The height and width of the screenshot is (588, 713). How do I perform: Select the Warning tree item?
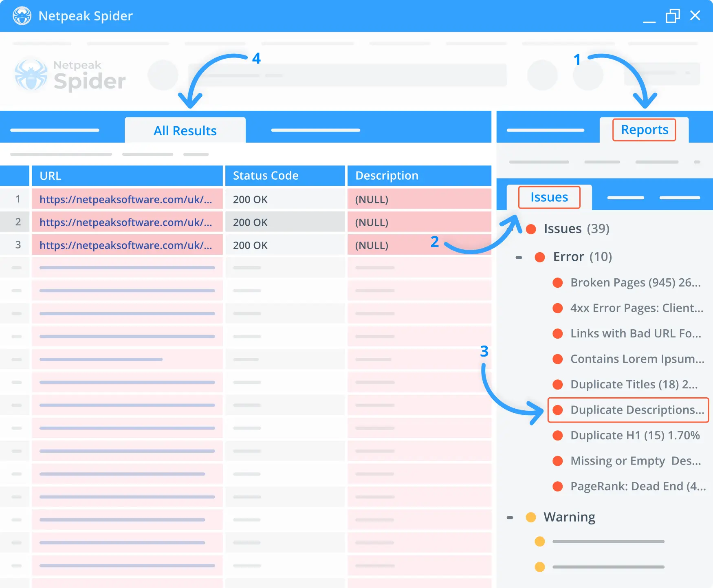(569, 517)
